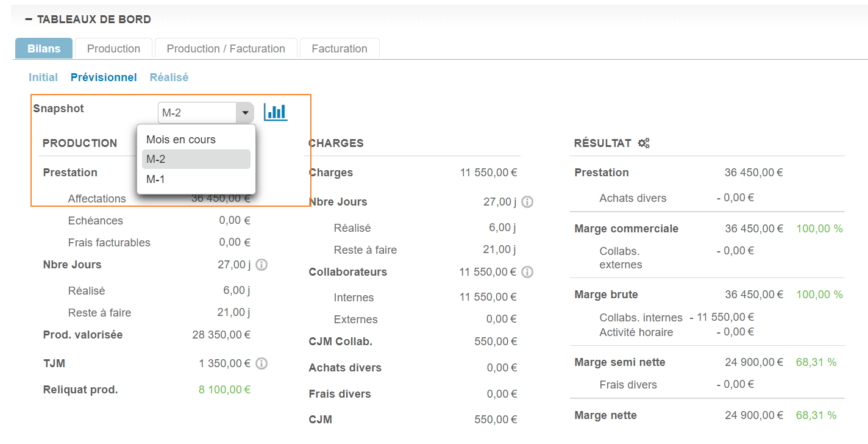Collapse the Tableaux de bord section
868x444 pixels.
point(29,20)
